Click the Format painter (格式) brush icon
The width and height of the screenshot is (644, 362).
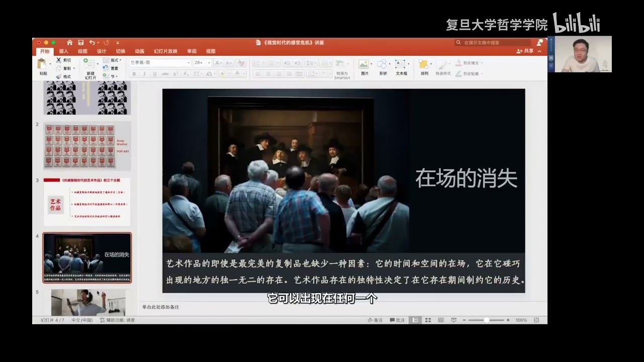point(58,76)
